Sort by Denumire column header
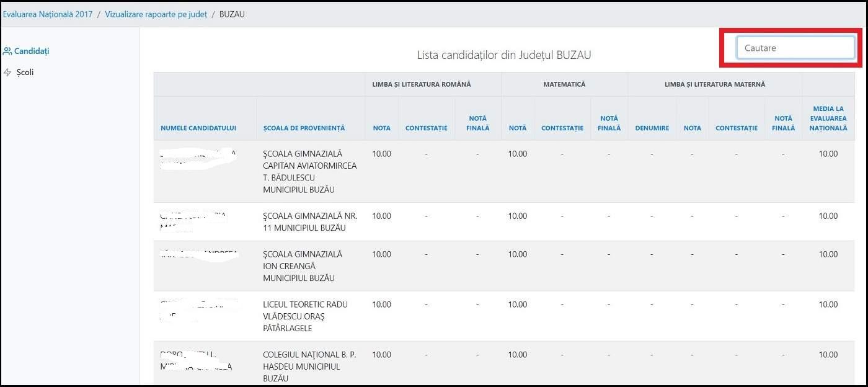 652,128
